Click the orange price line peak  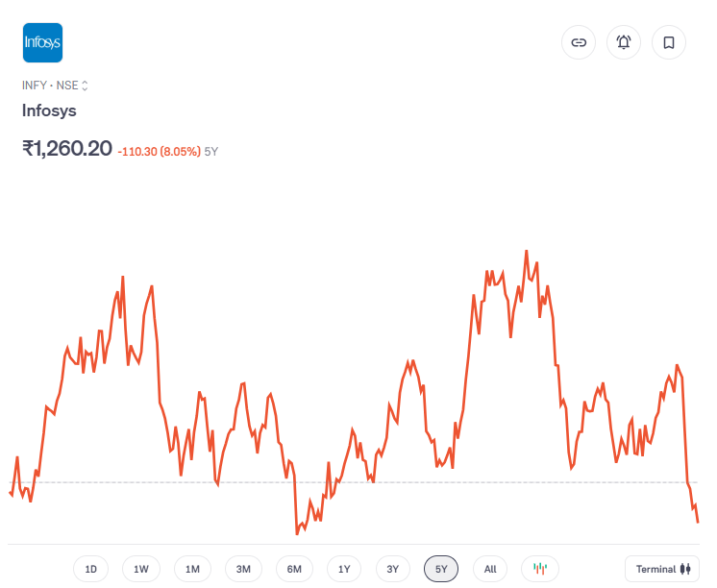click(527, 252)
